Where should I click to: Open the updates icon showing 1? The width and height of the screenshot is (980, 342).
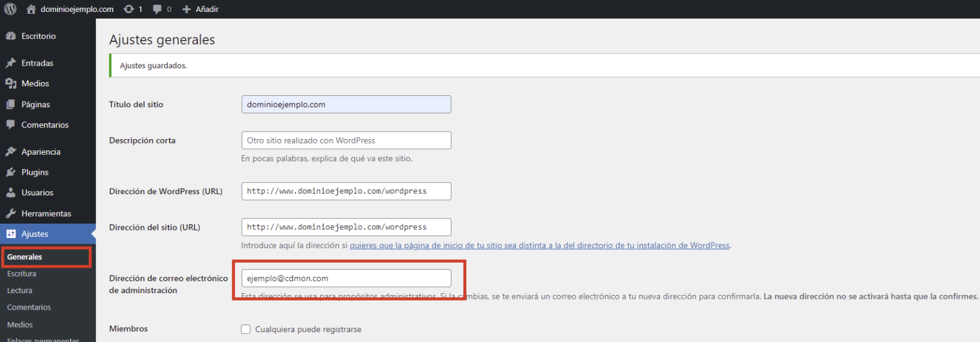128,9
